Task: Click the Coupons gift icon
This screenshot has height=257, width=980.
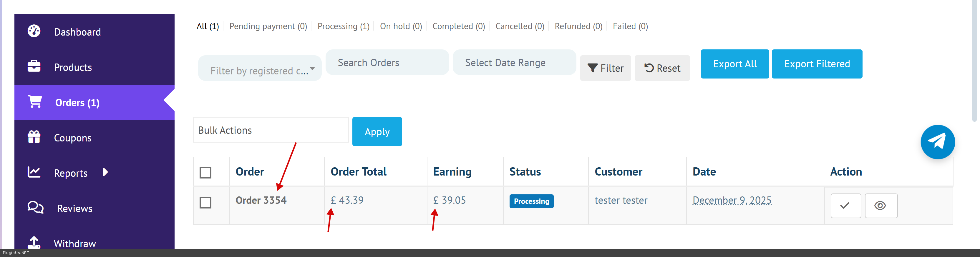Action: pos(34,137)
